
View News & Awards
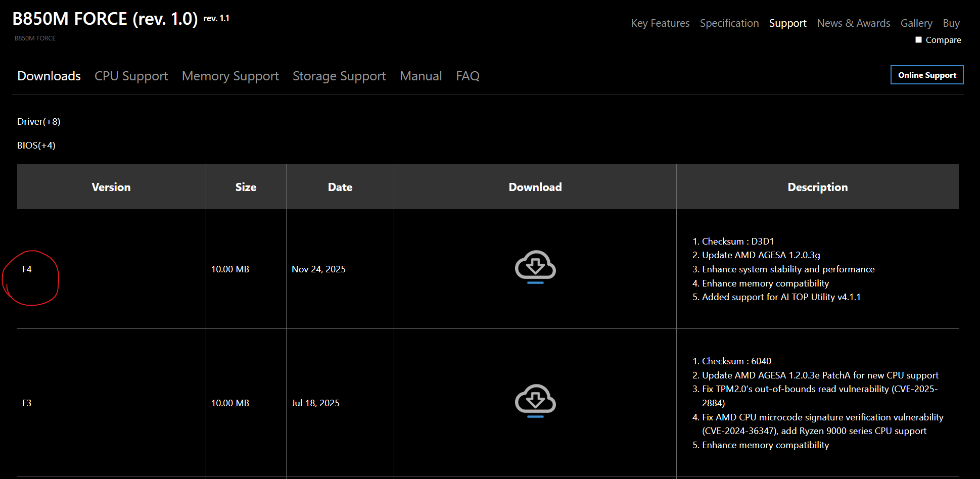point(854,23)
